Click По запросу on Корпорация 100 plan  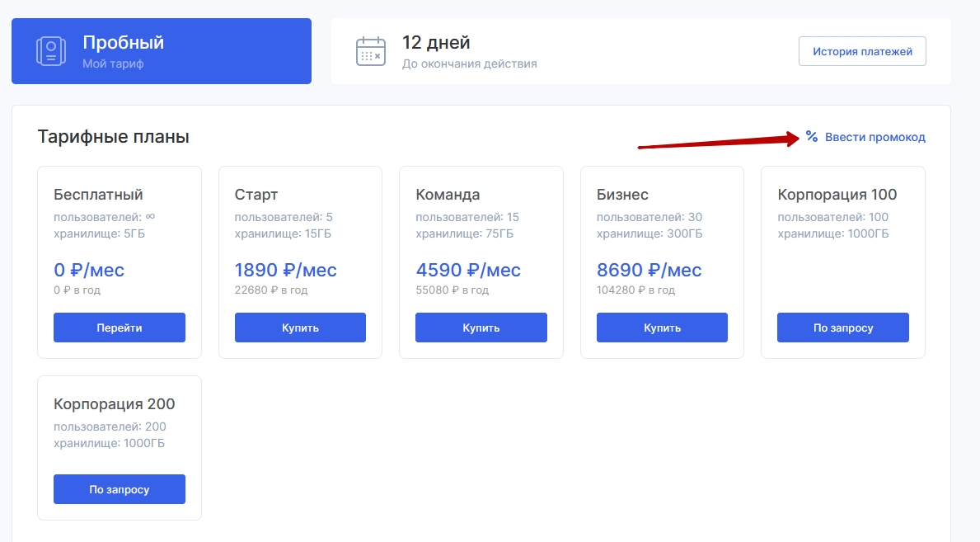[842, 328]
